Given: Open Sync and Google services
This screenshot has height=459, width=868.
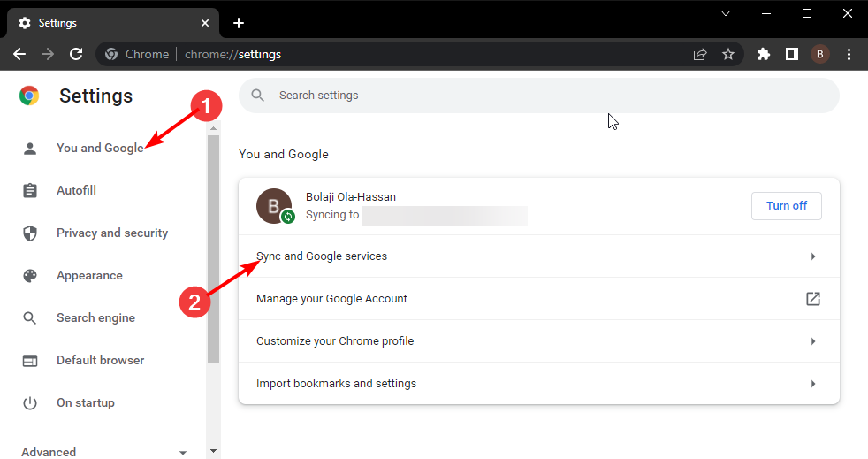Looking at the screenshot, I should (x=538, y=256).
